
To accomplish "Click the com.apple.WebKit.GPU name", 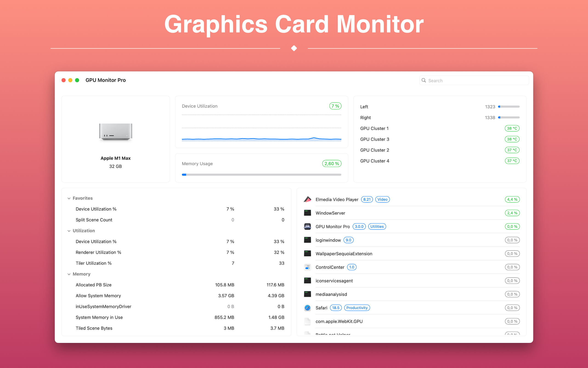I will 339,321.
